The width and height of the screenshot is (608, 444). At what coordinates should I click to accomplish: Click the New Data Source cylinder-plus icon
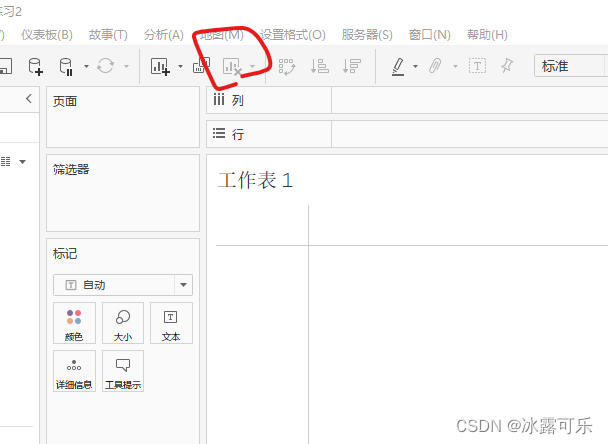(35, 66)
